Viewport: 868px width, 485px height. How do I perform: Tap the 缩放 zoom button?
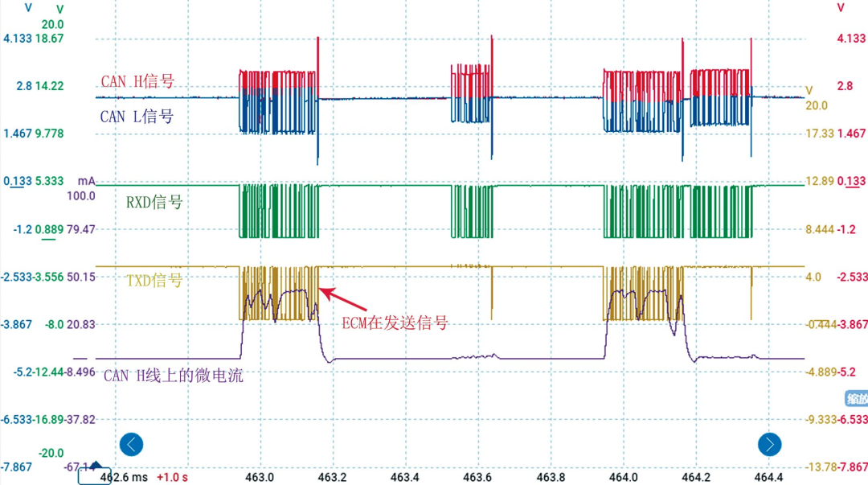point(857,398)
